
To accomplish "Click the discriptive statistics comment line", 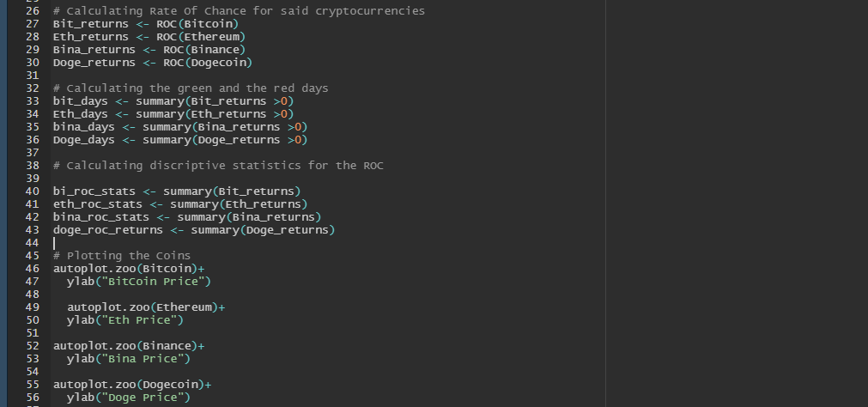I will coord(218,166).
